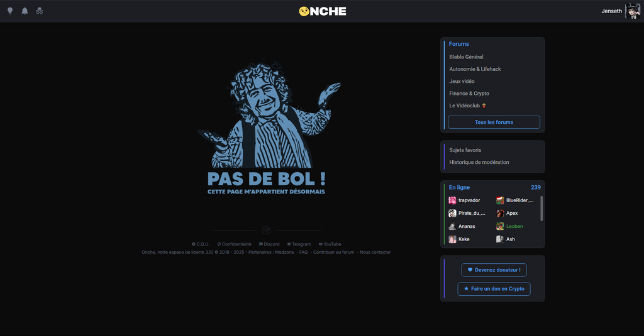The width and height of the screenshot is (644, 336).
Task: Open Pirate_du_'s avatar icon
Action: coord(452,214)
